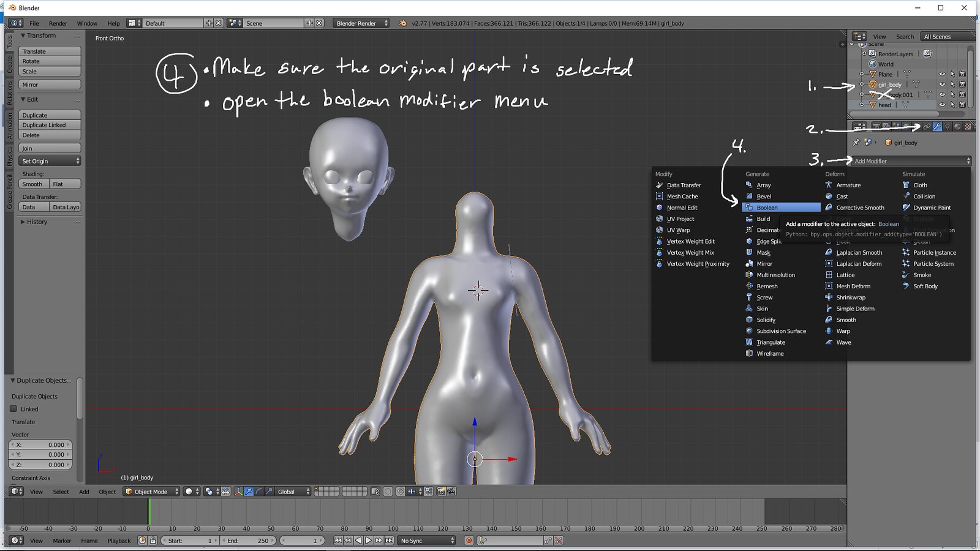Click the Lattice modifier icon
This screenshot has width=980, height=551.
[x=829, y=275]
